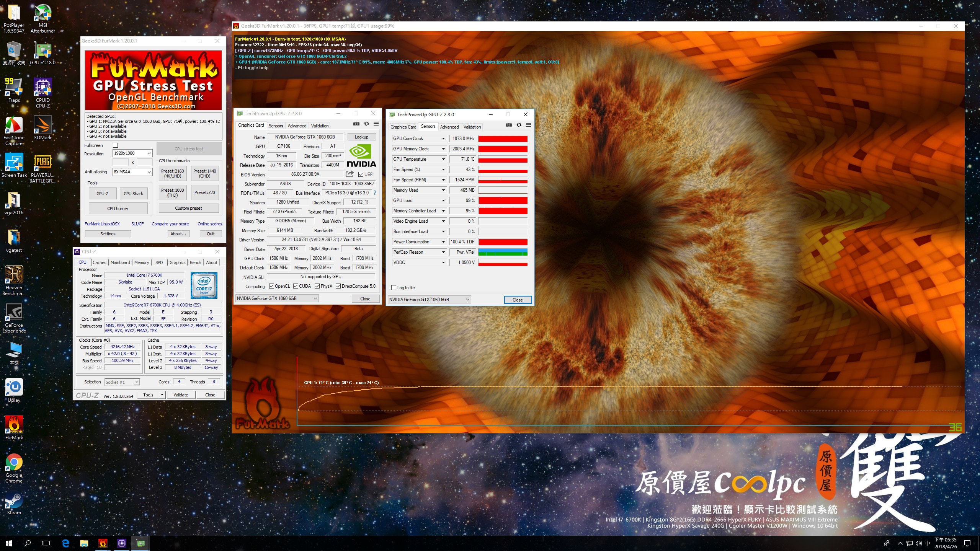Click refresh icon in GPU-Z Sensors window
This screenshot has height=551, width=980.
click(519, 125)
